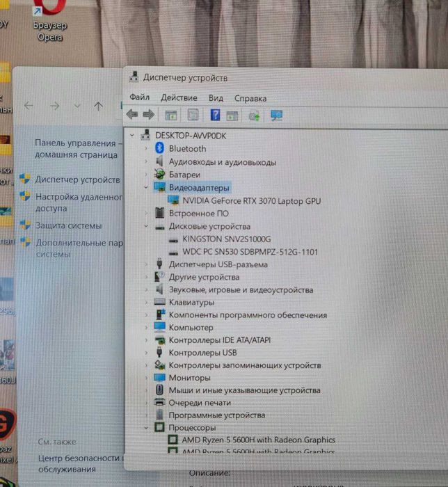The width and height of the screenshot is (448, 487).
Task: Open recent locations chevron in System window
Action: coord(77,106)
